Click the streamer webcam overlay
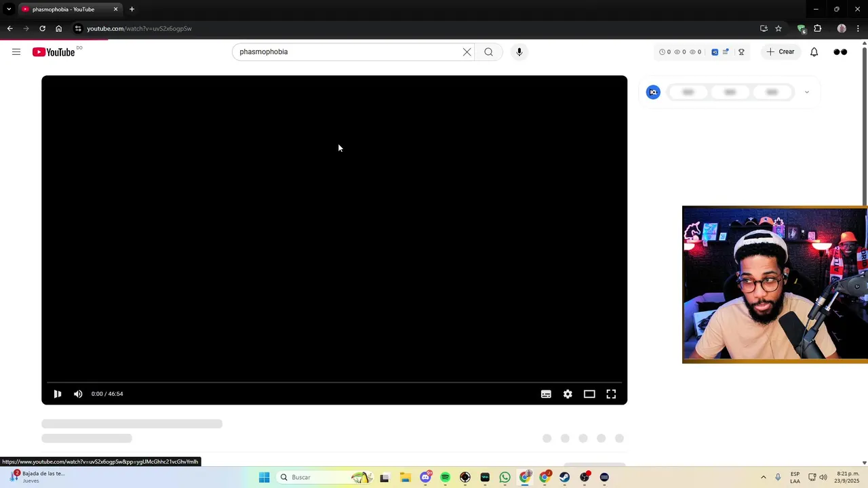 point(774,285)
